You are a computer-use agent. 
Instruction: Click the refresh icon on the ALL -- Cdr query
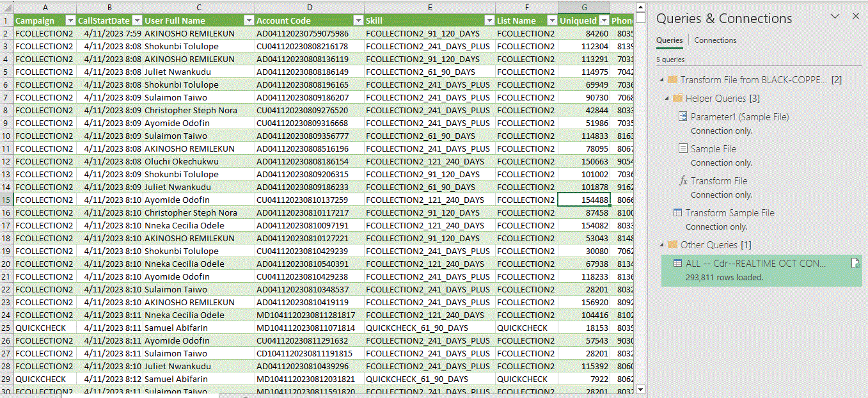pyautogui.click(x=855, y=263)
